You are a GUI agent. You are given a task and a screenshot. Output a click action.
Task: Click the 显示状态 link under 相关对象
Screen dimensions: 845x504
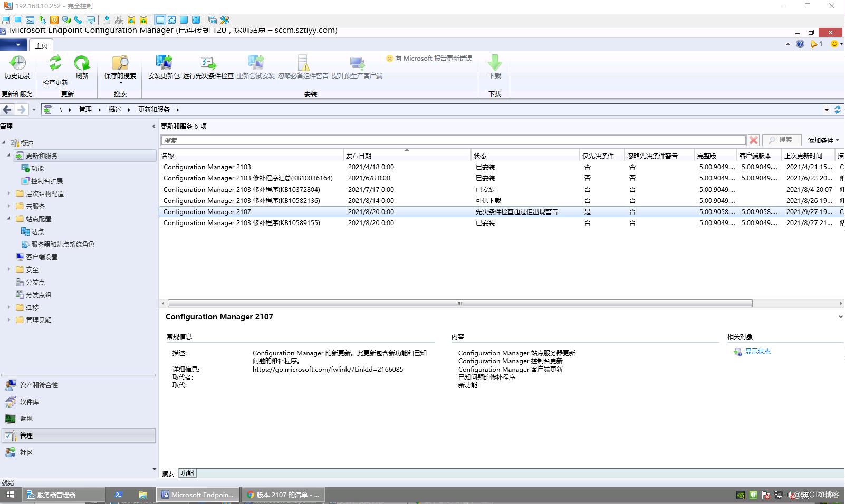758,351
